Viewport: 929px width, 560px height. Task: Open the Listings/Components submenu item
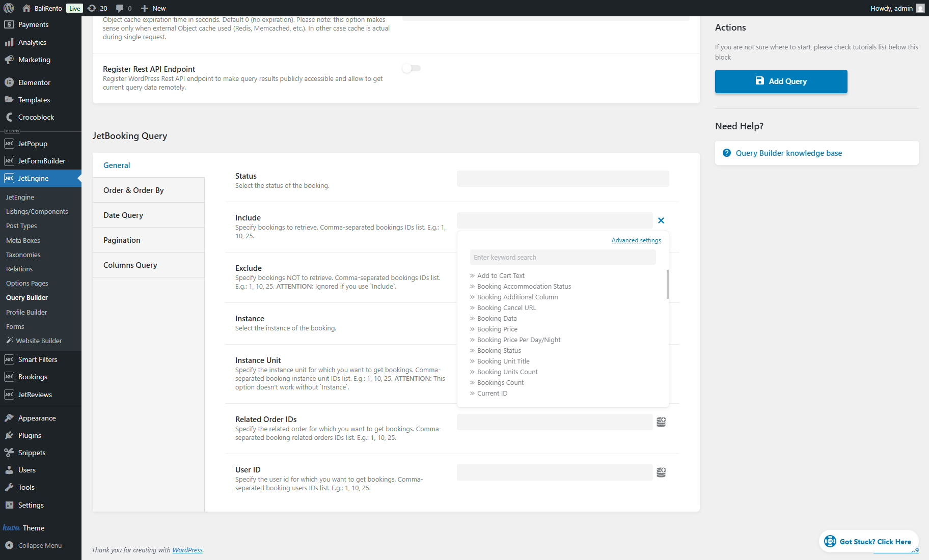click(x=37, y=211)
